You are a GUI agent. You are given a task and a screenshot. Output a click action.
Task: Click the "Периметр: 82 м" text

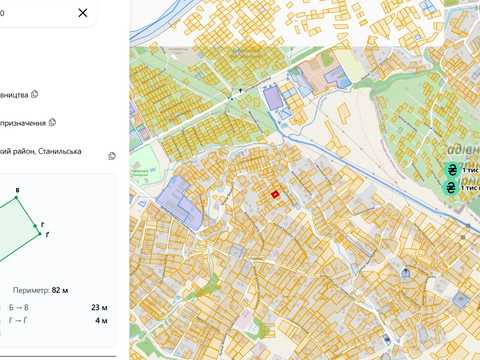[x=40, y=290]
